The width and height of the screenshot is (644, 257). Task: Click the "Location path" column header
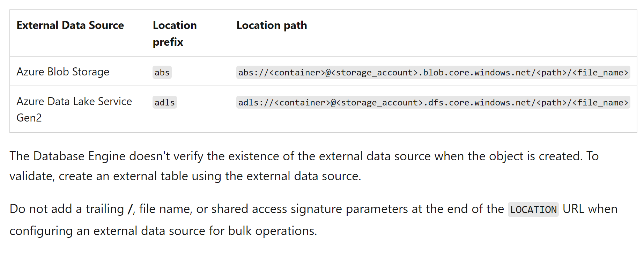pos(272,25)
